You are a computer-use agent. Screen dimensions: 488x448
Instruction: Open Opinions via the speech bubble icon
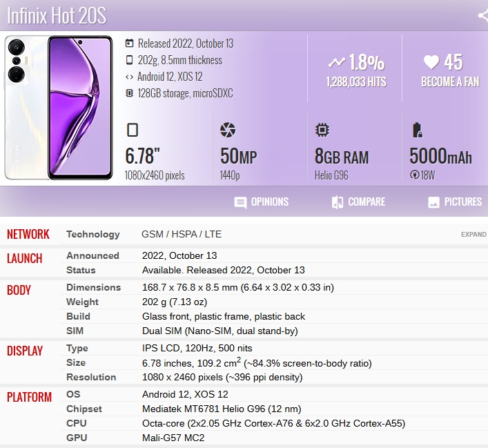pos(240,202)
